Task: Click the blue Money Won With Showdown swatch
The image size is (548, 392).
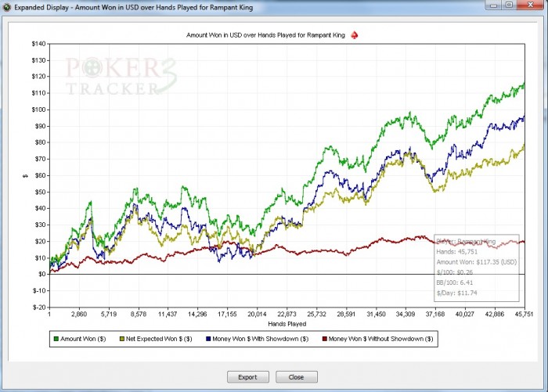Action: 209,339
